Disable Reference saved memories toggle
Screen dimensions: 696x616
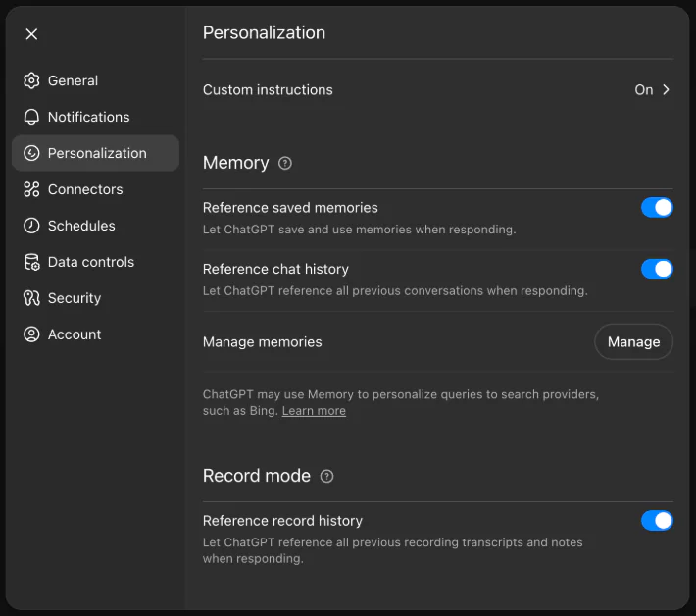point(657,208)
